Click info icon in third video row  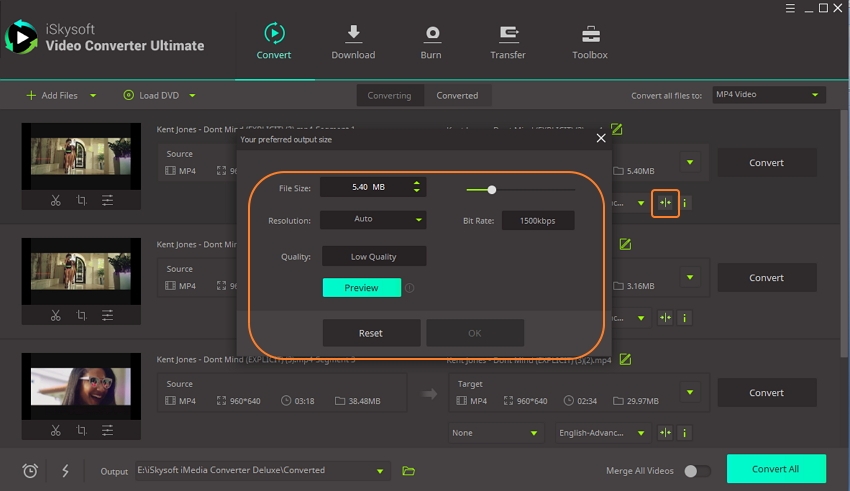click(x=685, y=433)
